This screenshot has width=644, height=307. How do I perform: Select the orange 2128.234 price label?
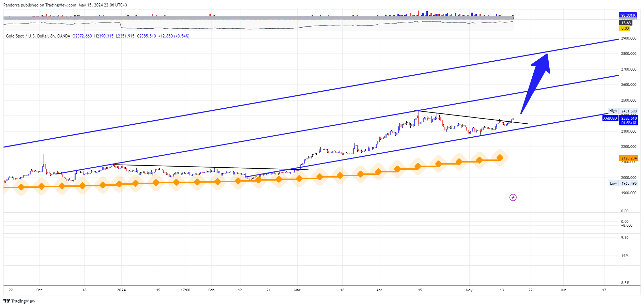(x=629, y=158)
